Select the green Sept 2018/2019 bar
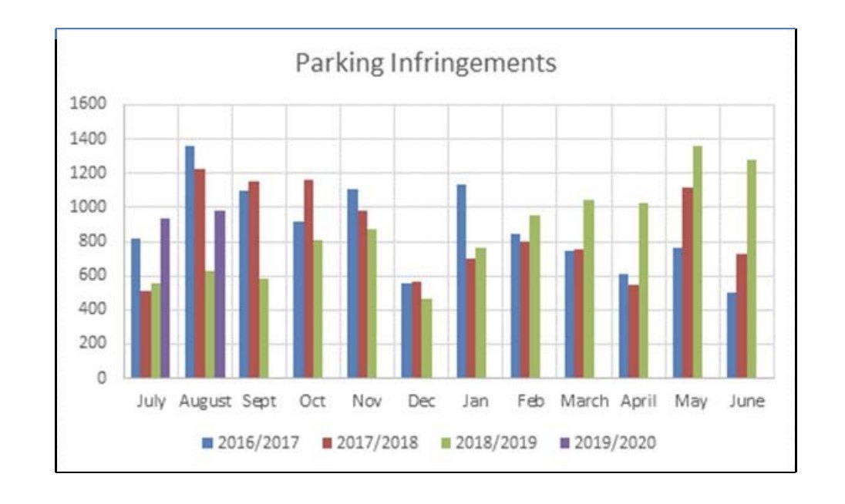 tap(264, 328)
